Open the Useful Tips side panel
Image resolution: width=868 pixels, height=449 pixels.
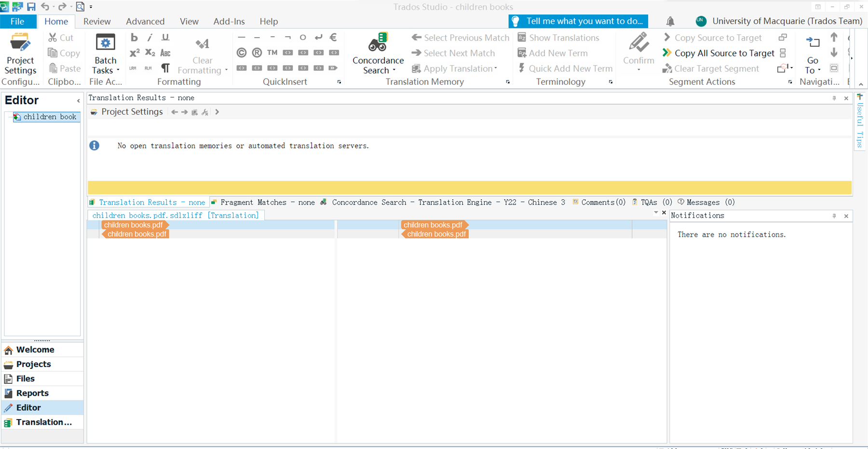pyautogui.click(x=860, y=122)
